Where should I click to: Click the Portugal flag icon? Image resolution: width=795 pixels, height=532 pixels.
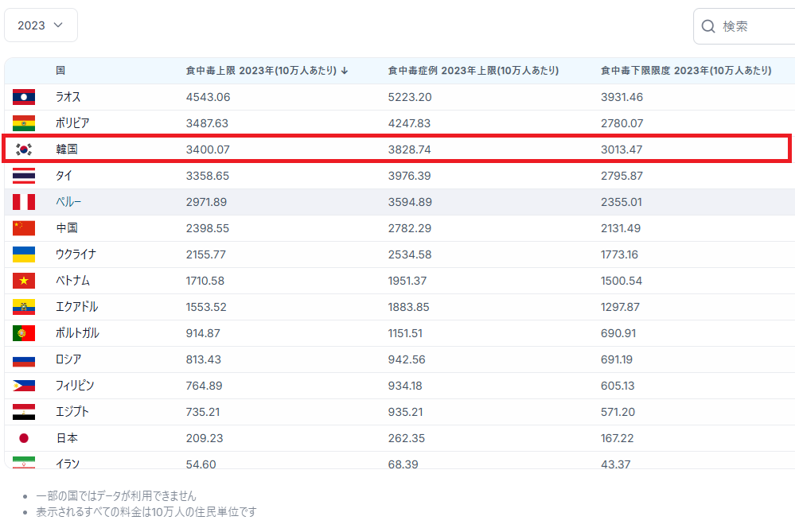pyautogui.click(x=24, y=333)
